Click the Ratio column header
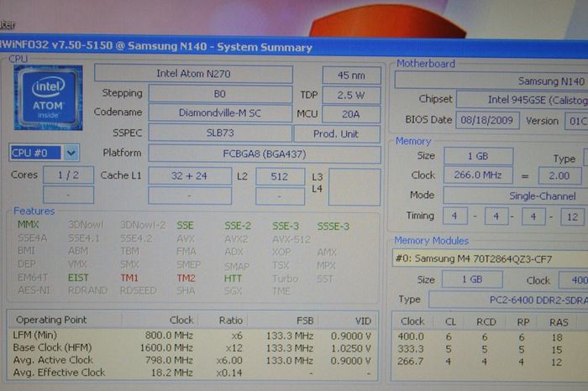This screenshot has height=391, width=588. tap(231, 321)
